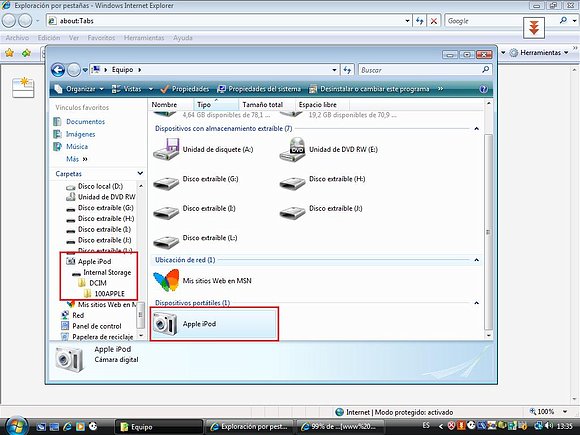Image resolution: width=580 pixels, height=435 pixels.
Task: Collapse the Dispositivos portátiles group
Action: (x=476, y=303)
